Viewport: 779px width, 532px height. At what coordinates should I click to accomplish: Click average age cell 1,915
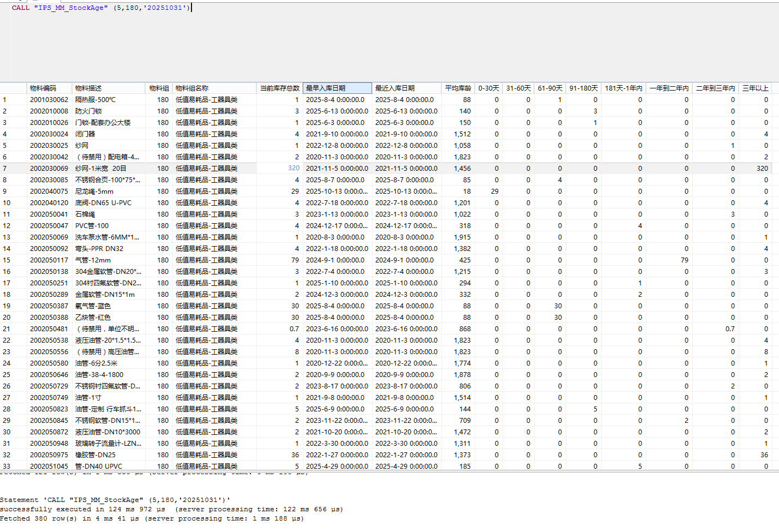(462, 237)
